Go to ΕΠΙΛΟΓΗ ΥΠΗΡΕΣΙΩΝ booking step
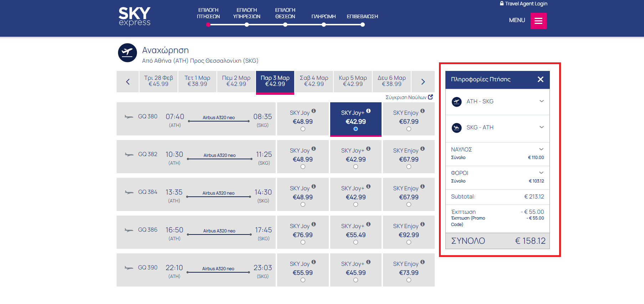The width and height of the screenshot is (644, 304). point(247,13)
